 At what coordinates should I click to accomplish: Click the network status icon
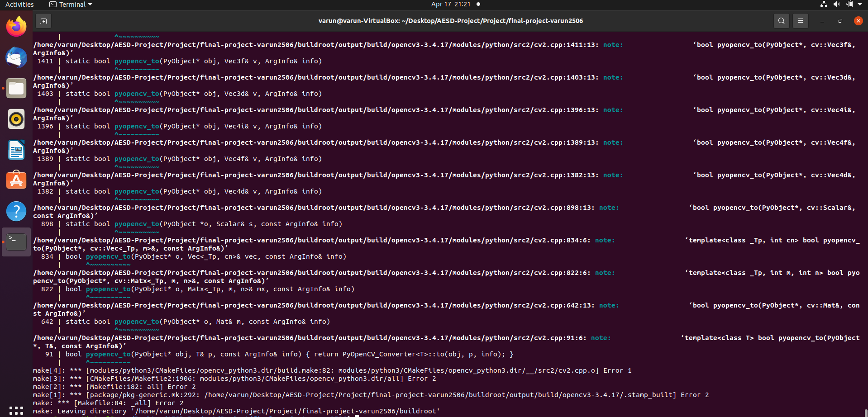(x=823, y=5)
